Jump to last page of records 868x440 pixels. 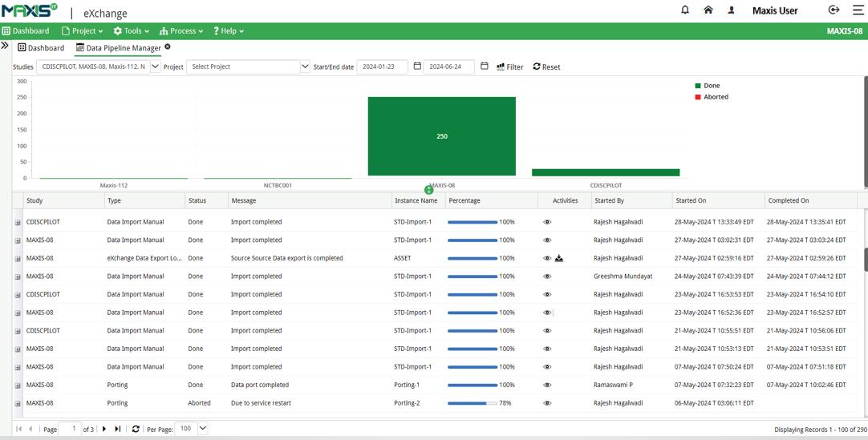click(117, 429)
